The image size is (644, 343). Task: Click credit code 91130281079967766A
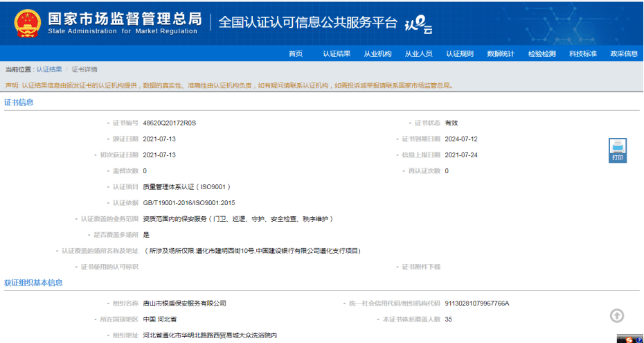pyautogui.click(x=477, y=304)
